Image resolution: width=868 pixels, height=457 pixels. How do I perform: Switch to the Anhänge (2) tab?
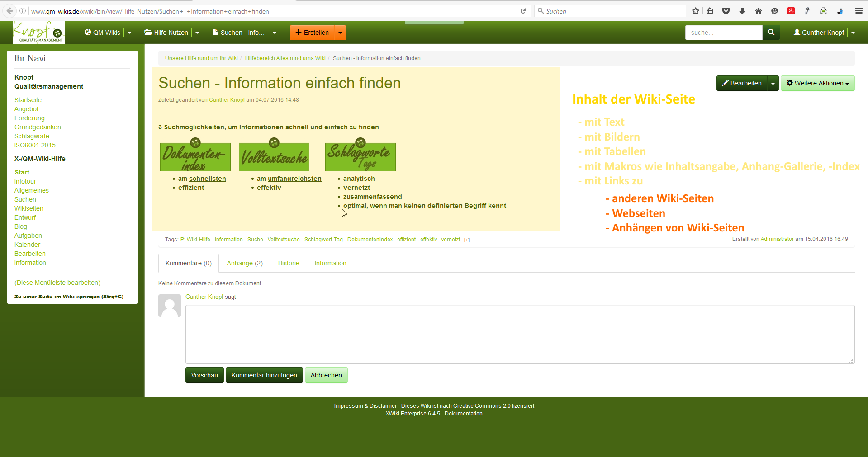(245, 263)
